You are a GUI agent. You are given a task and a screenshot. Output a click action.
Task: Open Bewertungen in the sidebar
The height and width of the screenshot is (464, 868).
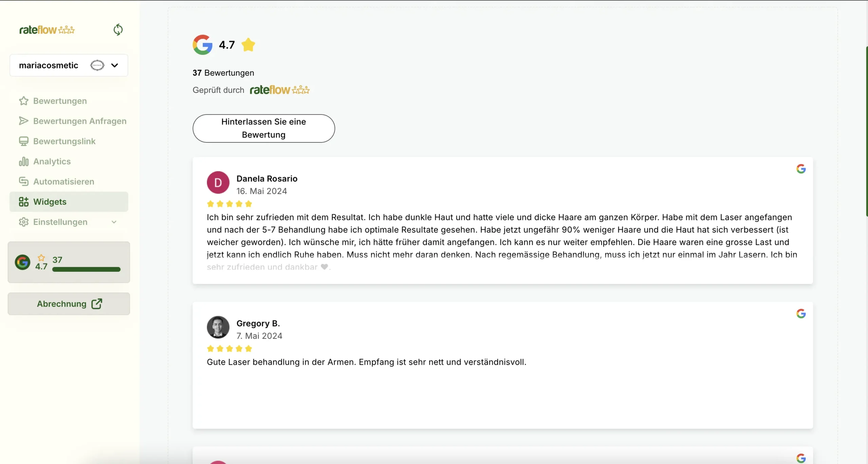click(x=60, y=101)
